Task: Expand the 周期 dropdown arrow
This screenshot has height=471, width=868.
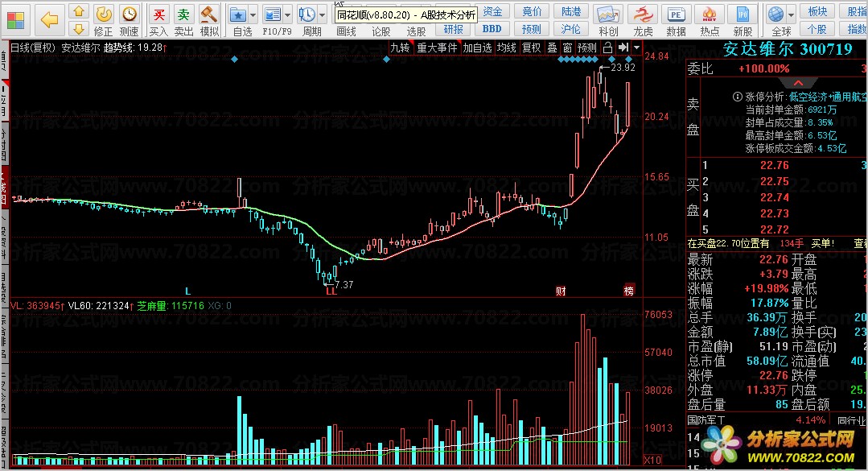Action: tap(322, 15)
